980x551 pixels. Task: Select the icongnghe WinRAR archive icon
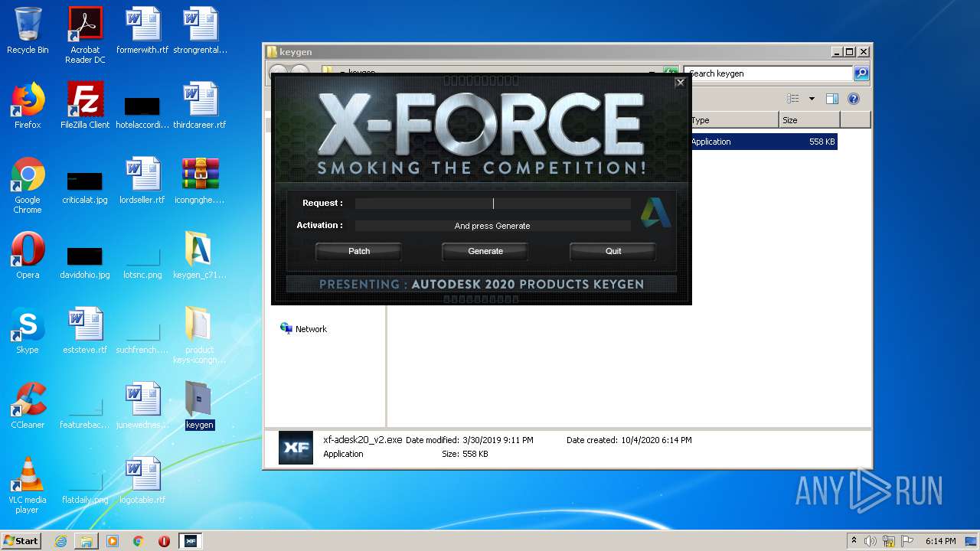tap(200, 181)
